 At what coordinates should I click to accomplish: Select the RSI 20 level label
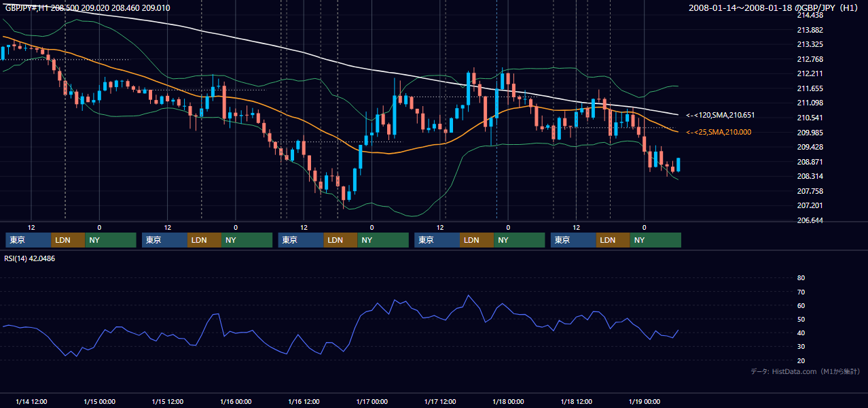point(801,360)
